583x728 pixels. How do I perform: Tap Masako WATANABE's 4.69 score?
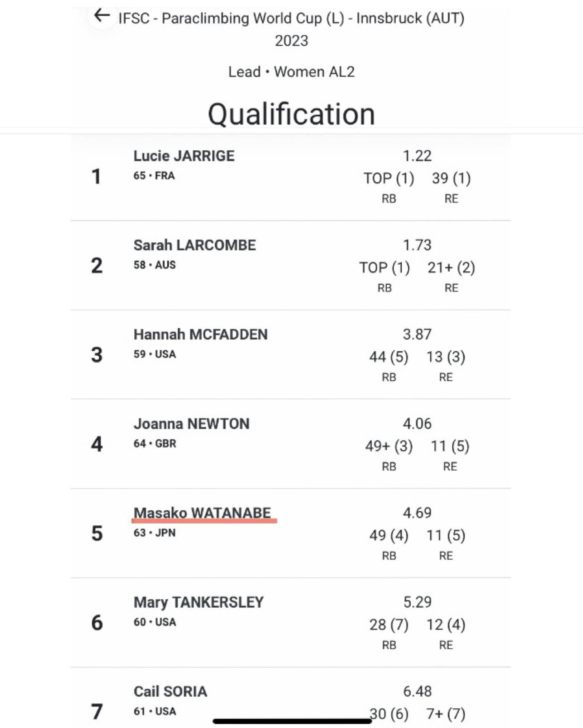pos(417,513)
